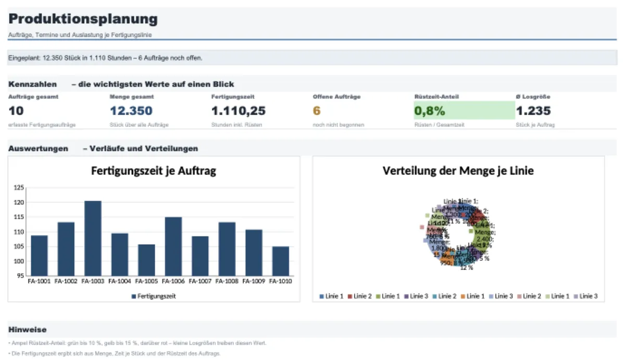Click the pink Linie 2 legend entry
This screenshot has height=364, width=625.
click(529, 296)
